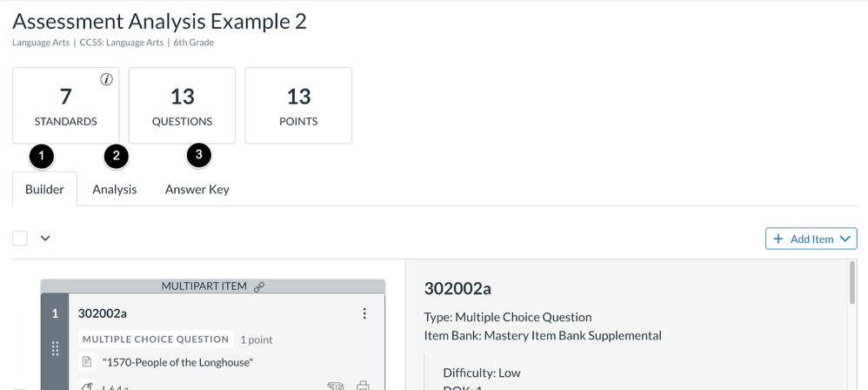
Task: Open the Add Item dropdown arrow
Action: [845, 239]
